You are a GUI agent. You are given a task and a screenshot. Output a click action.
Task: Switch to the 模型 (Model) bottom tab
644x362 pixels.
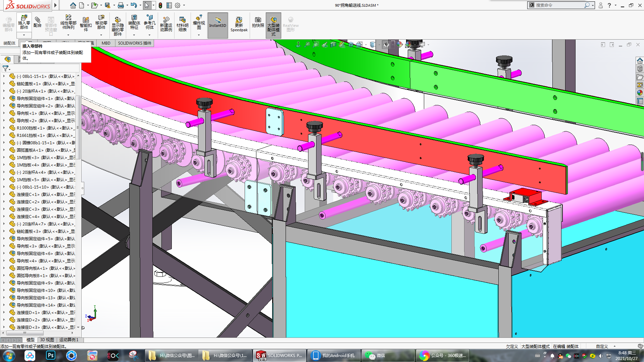coord(31,340)
